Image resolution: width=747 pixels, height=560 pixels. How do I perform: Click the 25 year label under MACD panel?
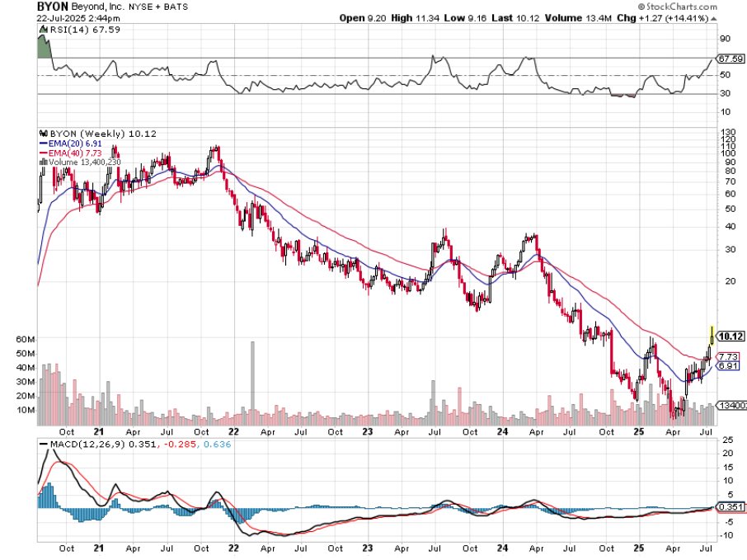point(638,548)
